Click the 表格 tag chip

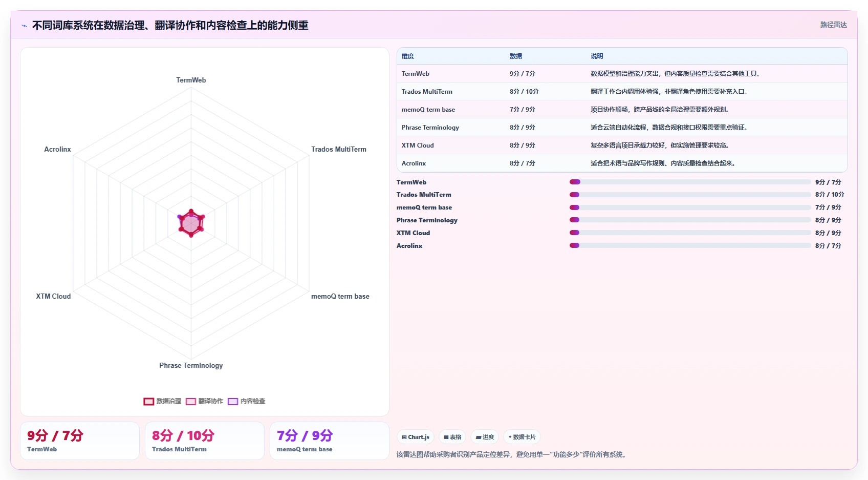tap(452, 437)
